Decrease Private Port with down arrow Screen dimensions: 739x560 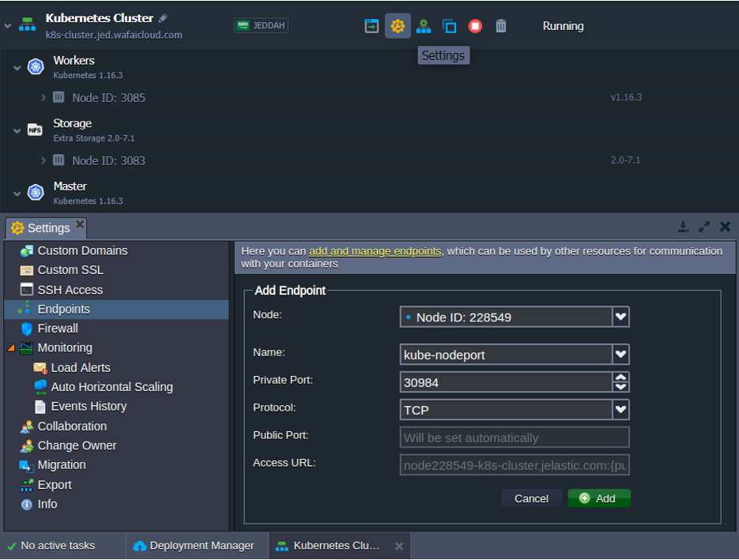coord(620,387)
